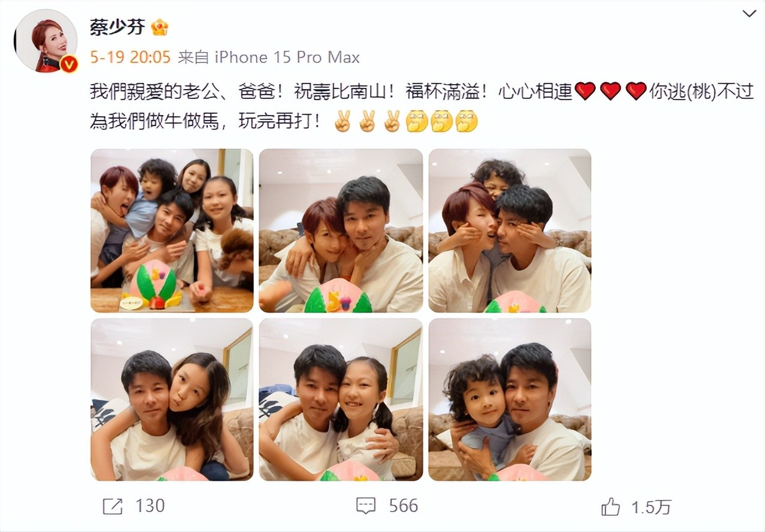Viewport: 765px width, 532px height.
Task: Open the 5-19 20:05 timestamp link
Action: [130, 58]
